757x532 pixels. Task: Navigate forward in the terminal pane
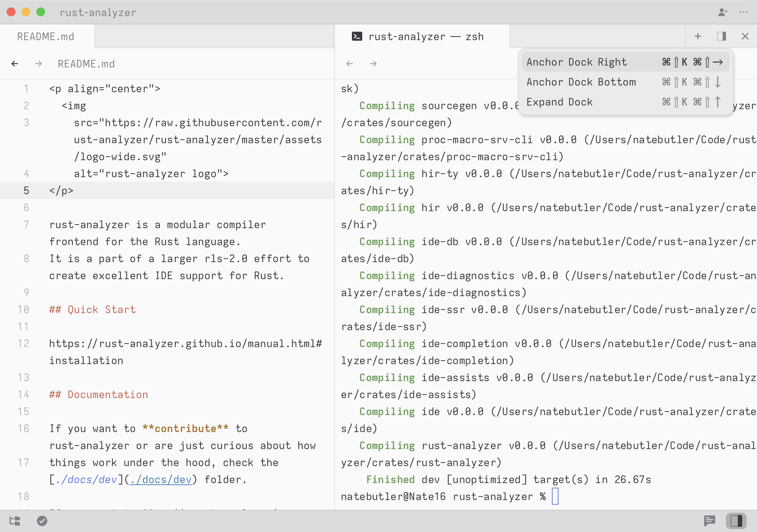click(373, 64)
